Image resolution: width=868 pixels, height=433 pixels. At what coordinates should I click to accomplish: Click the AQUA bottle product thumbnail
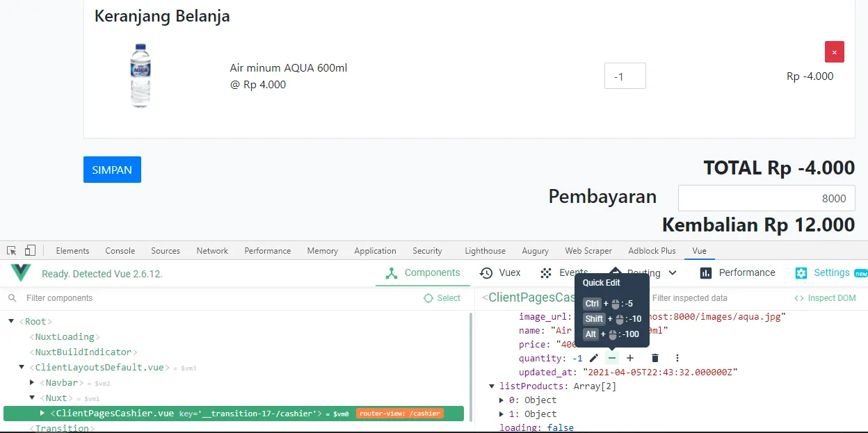(140, 75)
